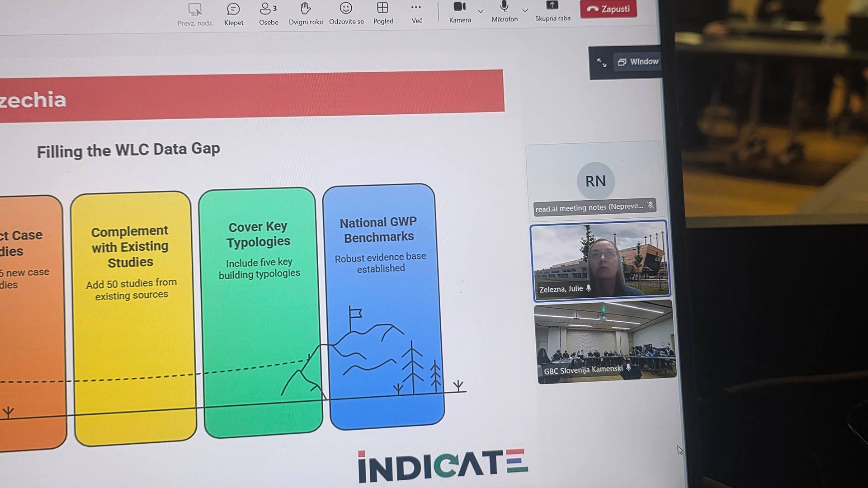
Task: Click the expand arrows on shared content
Action: point(602,63)
